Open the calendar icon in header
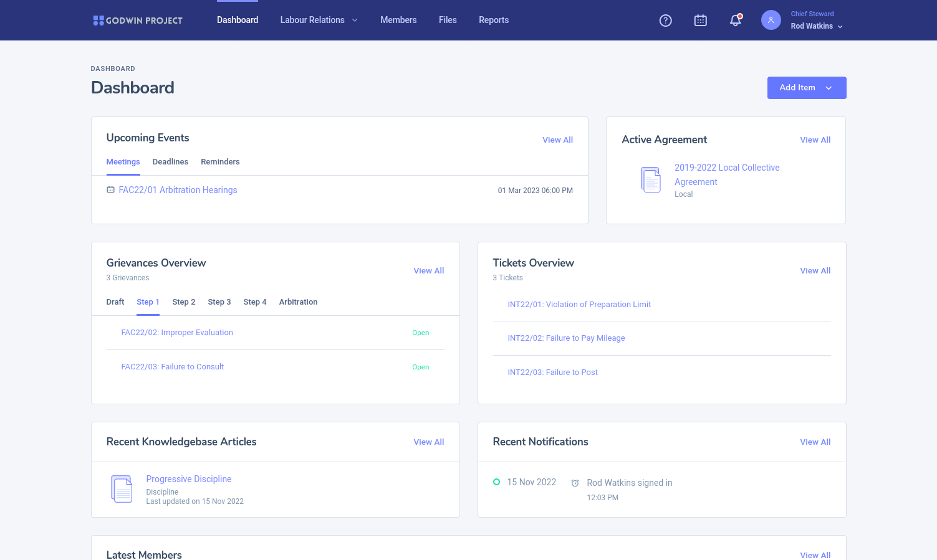 pos(700,21)
